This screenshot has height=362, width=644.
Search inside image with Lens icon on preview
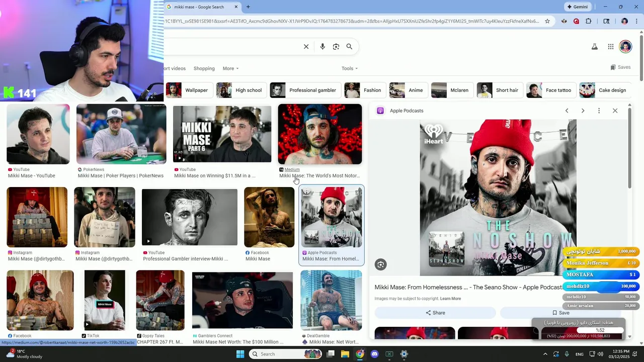381,264
